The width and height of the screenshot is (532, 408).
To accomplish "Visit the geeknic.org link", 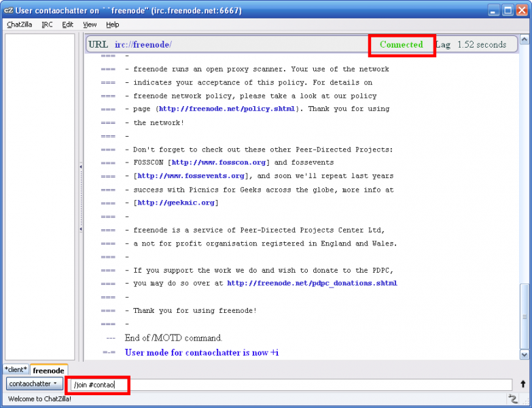I will [176, 203].
